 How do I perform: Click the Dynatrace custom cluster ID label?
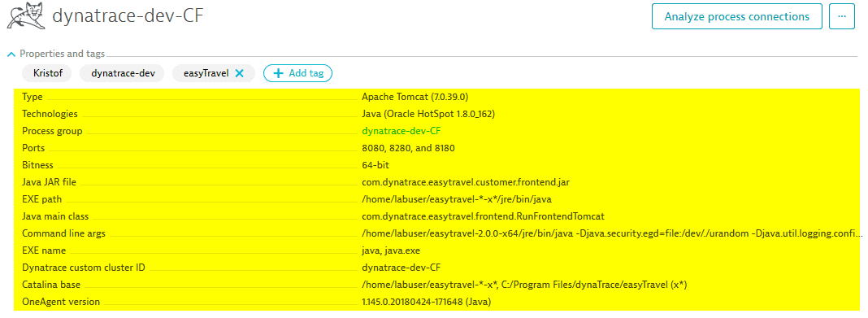[x=84, y=268]
